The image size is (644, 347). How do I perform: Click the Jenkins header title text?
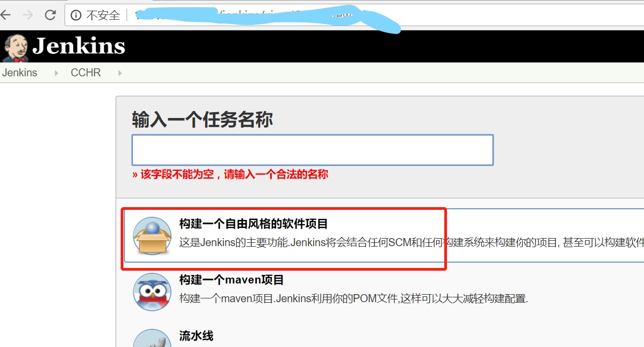click(x=78, y=46)
